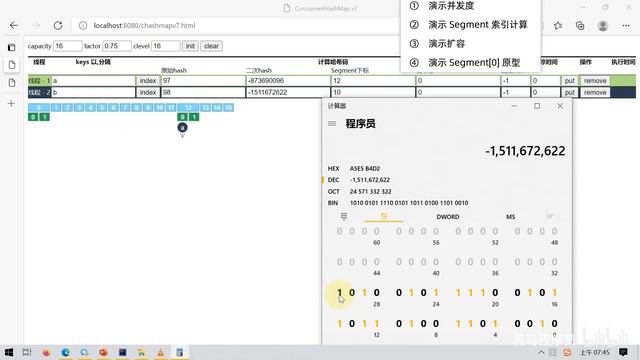Open Calculator icon on the taskbar
Screen dimensions: 640x360
180,352
